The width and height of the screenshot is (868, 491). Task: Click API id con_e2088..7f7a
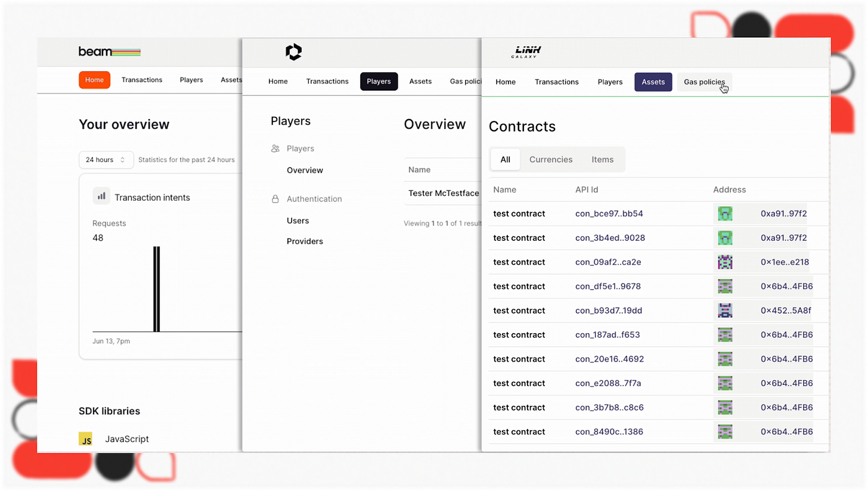point(608,383)
